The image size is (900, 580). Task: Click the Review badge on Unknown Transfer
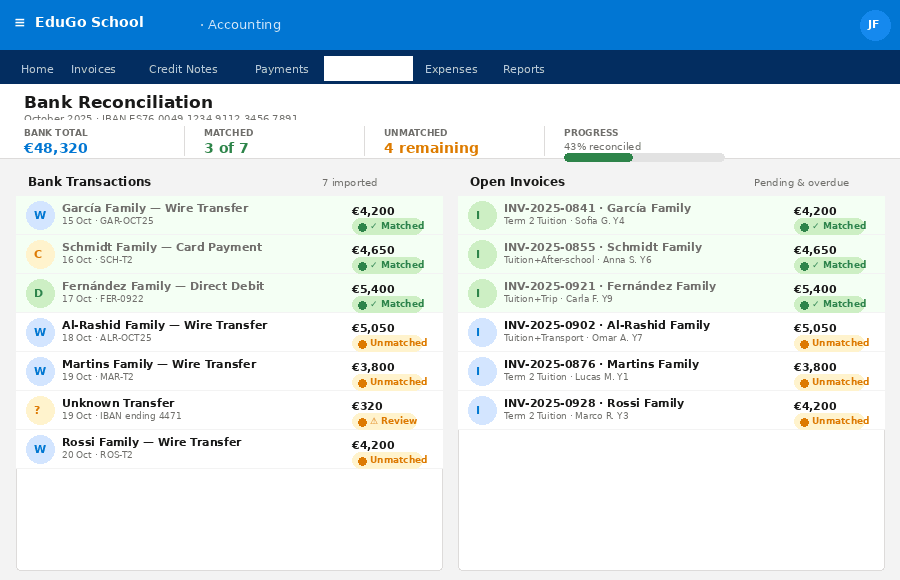[x=387, y=421]
